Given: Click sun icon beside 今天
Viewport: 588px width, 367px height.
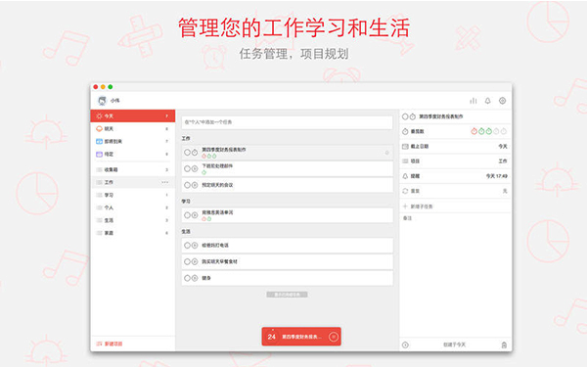Looking at the screenshot, I should click(x=99, y=115).
